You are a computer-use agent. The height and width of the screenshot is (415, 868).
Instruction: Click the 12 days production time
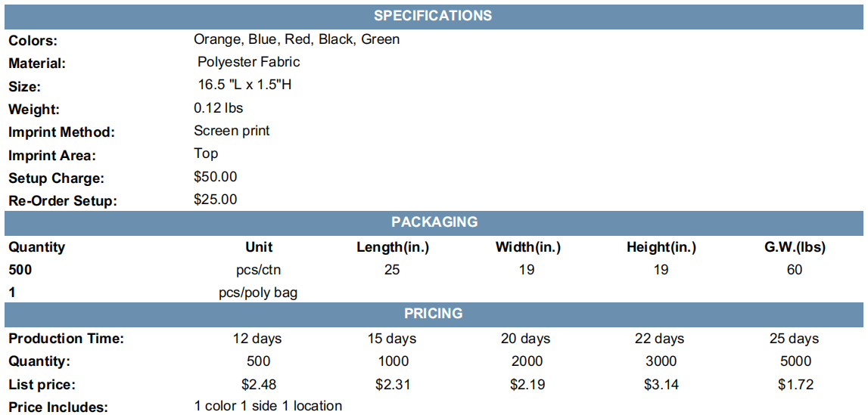click(x=257, y=338)
